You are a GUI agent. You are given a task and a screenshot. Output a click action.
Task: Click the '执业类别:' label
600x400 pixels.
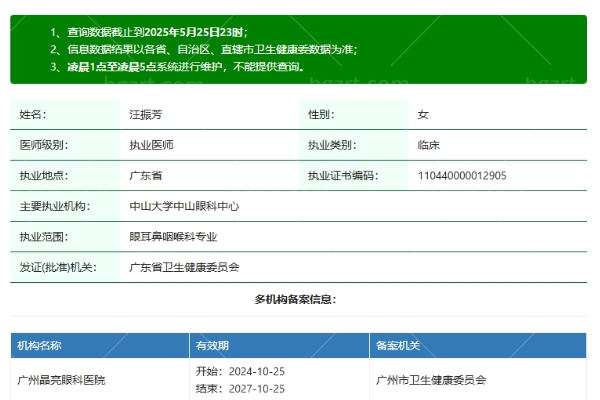332,145
